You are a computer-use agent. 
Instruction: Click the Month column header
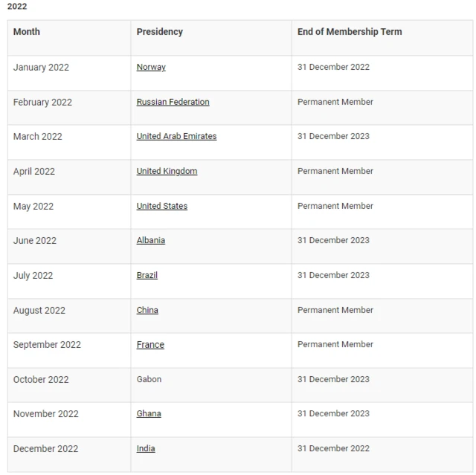point(27,32)
